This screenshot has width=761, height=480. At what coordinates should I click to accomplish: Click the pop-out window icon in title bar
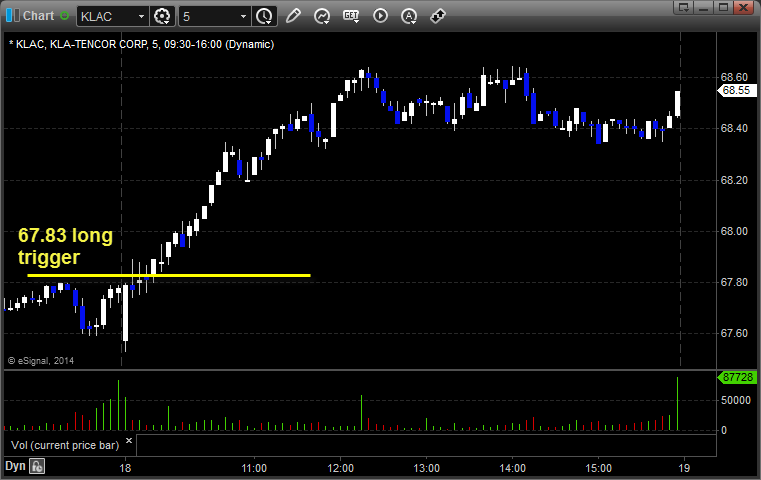pyautogui.click(x=683, y=7)
